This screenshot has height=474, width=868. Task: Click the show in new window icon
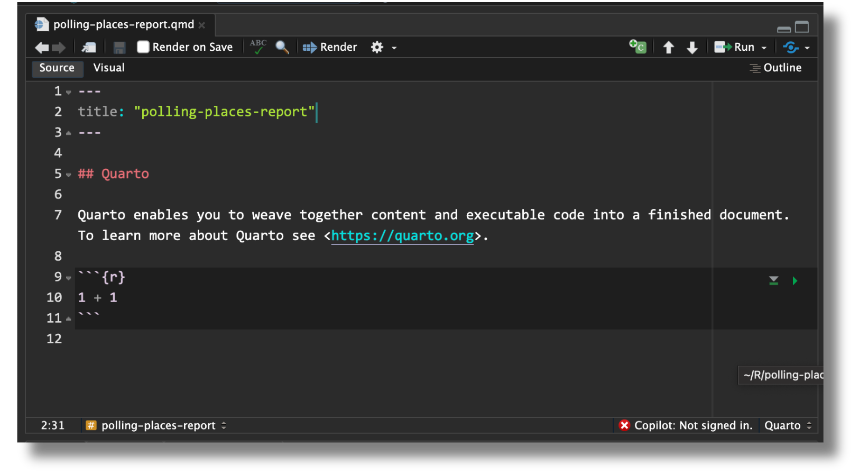89,48
